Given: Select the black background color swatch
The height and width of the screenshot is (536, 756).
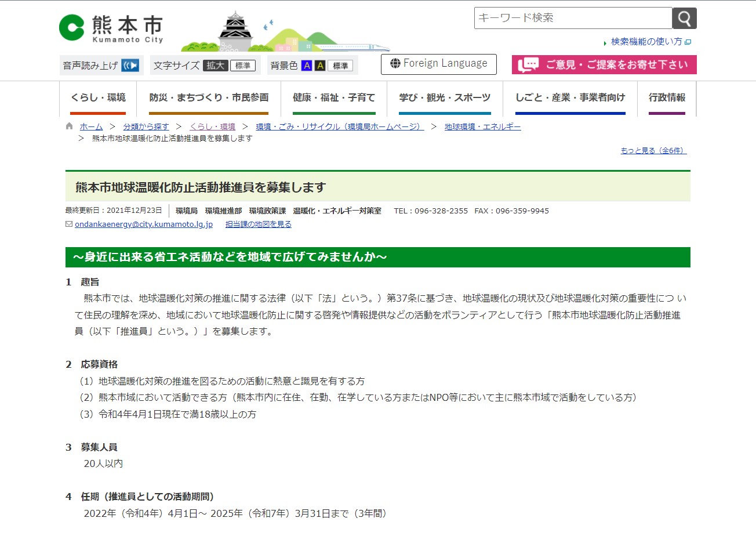Looking at the screenshot, I should [x=320, y=66].
